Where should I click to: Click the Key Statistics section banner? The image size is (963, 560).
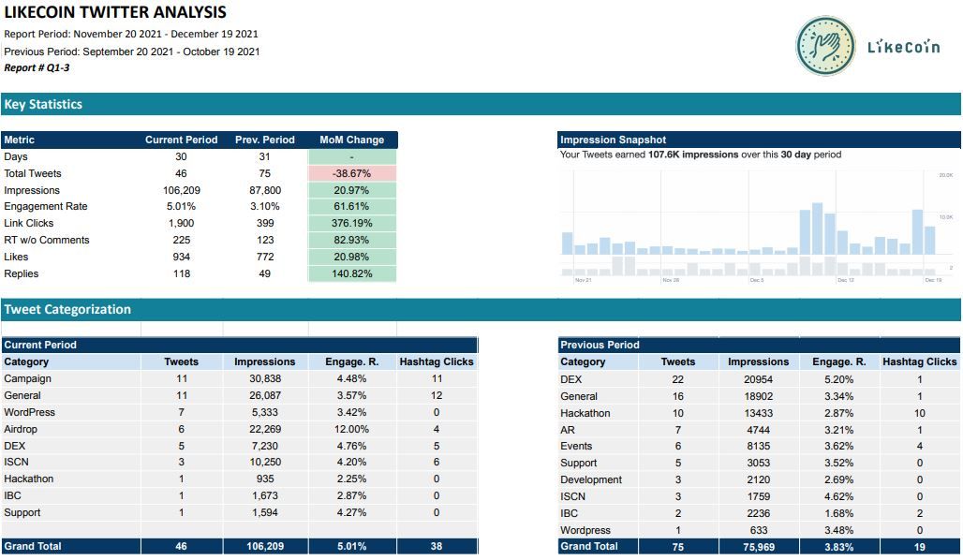481,104
